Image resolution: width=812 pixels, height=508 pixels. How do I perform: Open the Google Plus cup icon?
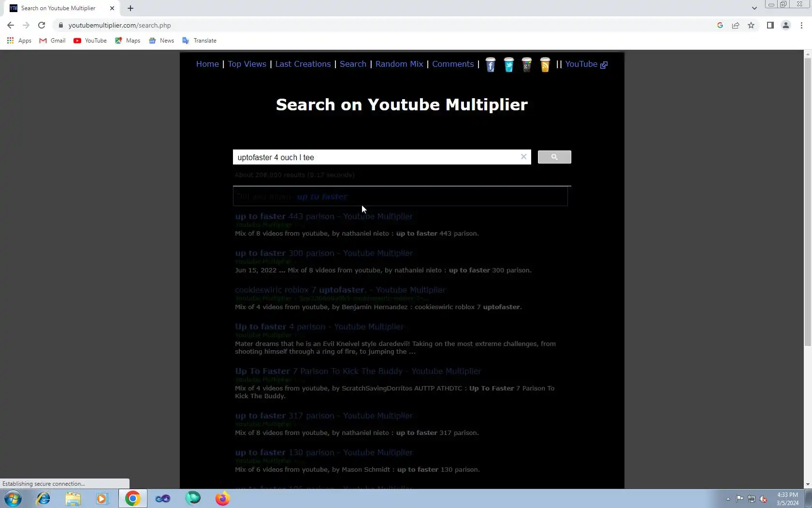527,65
